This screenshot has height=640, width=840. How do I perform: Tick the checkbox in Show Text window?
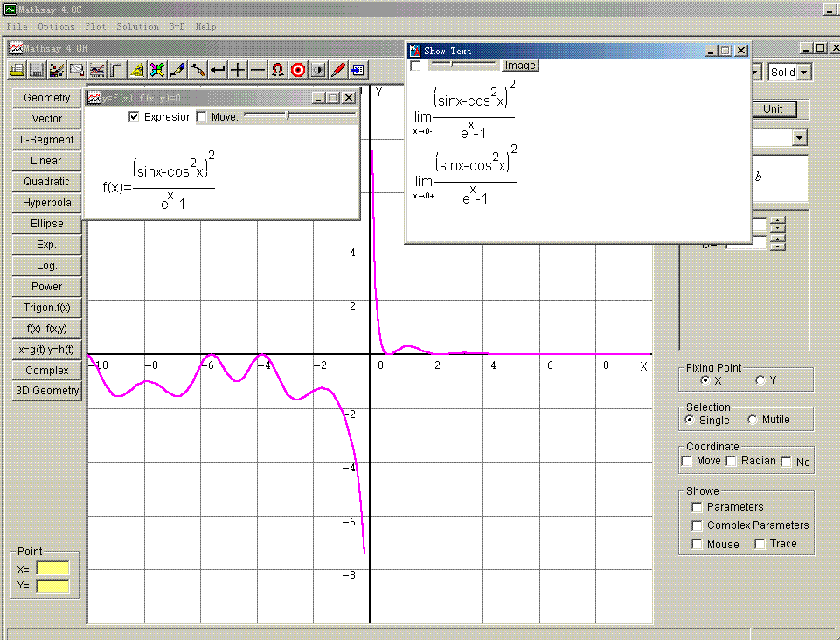click(x=415, y=66)
